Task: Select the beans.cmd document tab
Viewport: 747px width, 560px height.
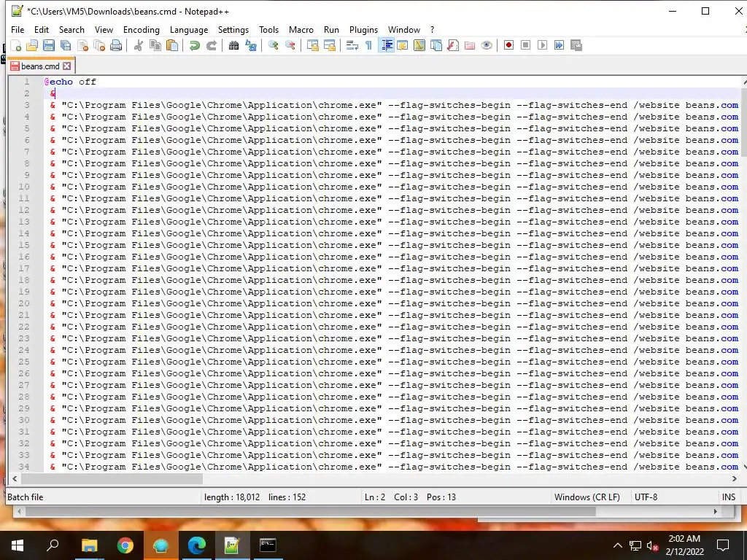Action: pos(41,66)
